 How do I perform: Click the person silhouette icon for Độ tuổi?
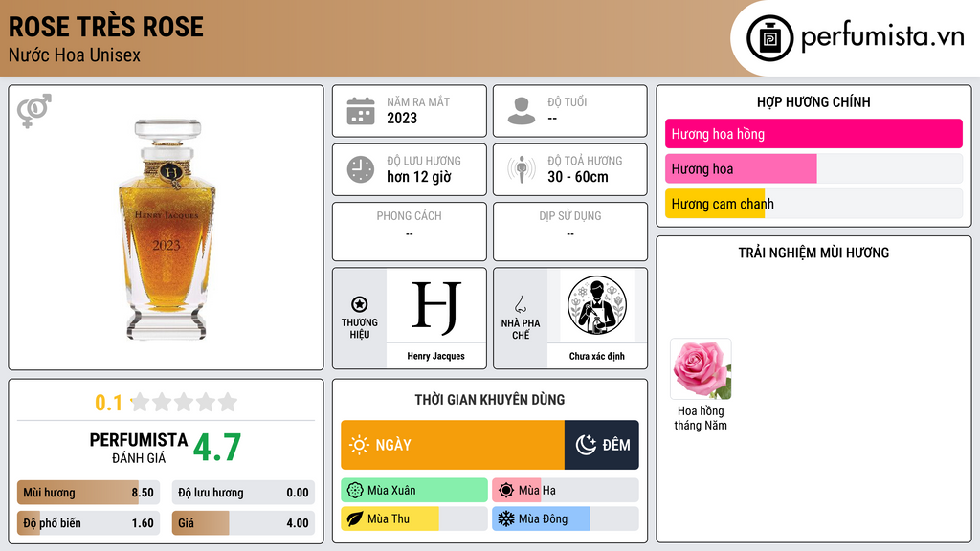coord(522,111)
